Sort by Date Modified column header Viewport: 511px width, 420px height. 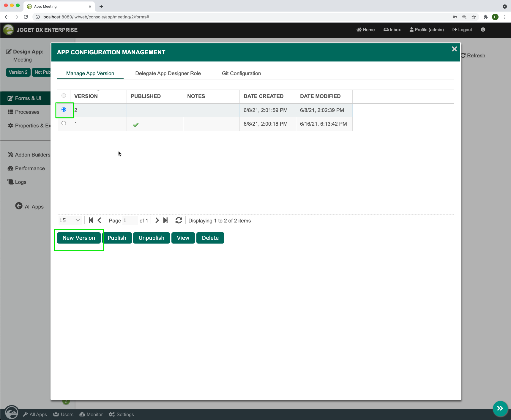(320, 96)
